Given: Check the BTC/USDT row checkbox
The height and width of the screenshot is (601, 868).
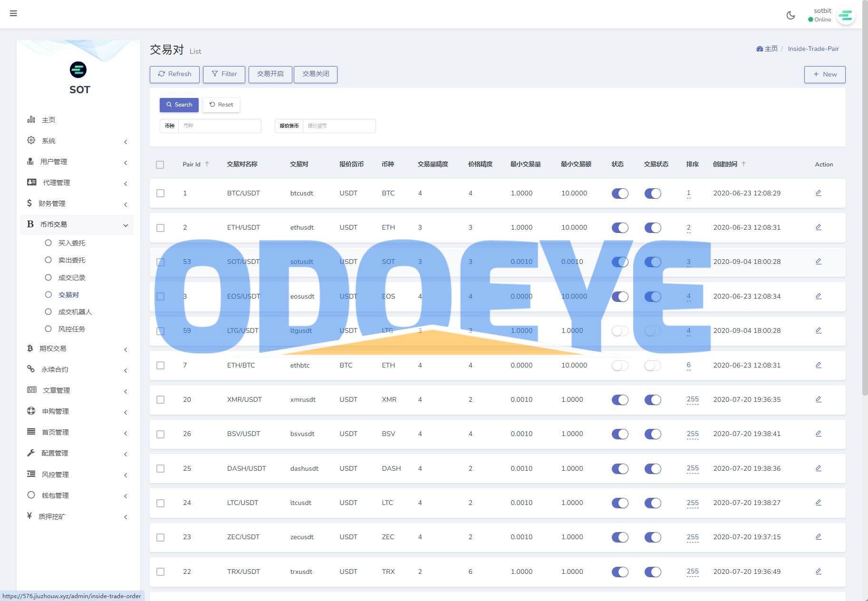Looking at the screenshot, I should click(x=161, y=194).
